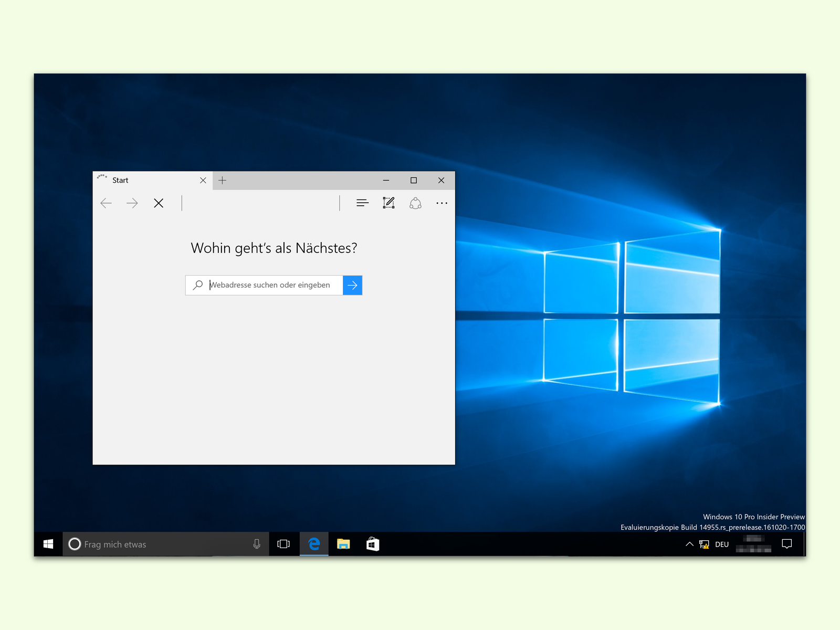Expand hidden system tray icons
840x630 pixels.
689,544
